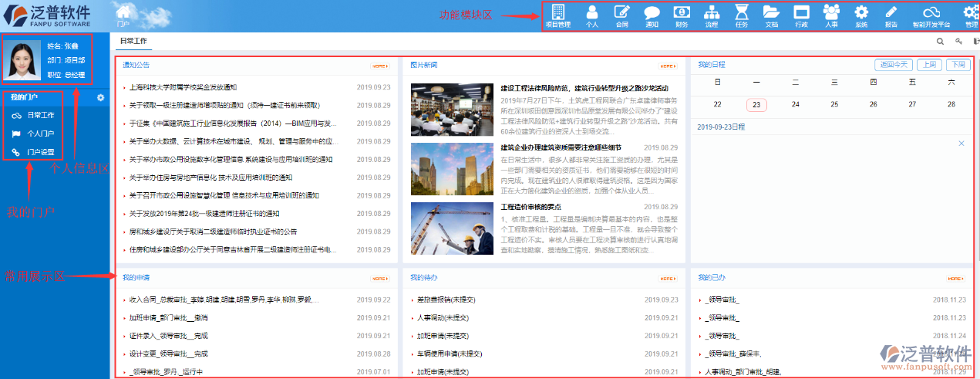Image resolution: width=980 pixels, height=379 pixels.
Task: Click the 人事 personnel icon
Action: [x=831, y=16]
